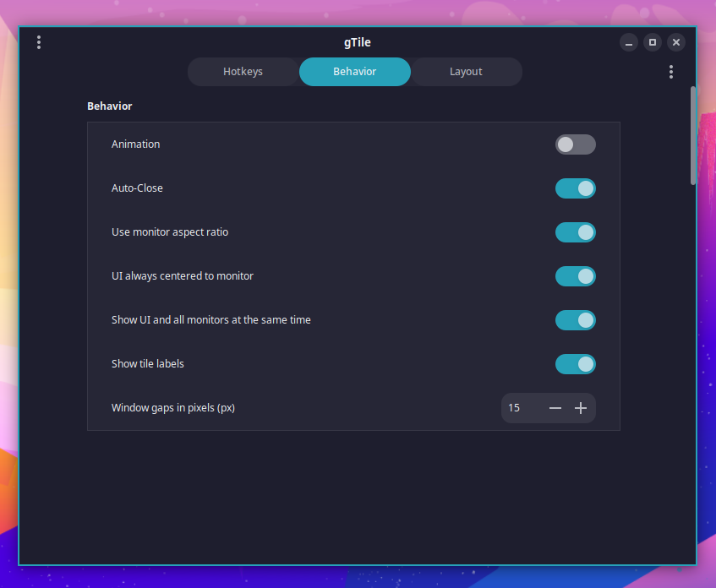Maximize the gTile window

[x=653, y=42]
